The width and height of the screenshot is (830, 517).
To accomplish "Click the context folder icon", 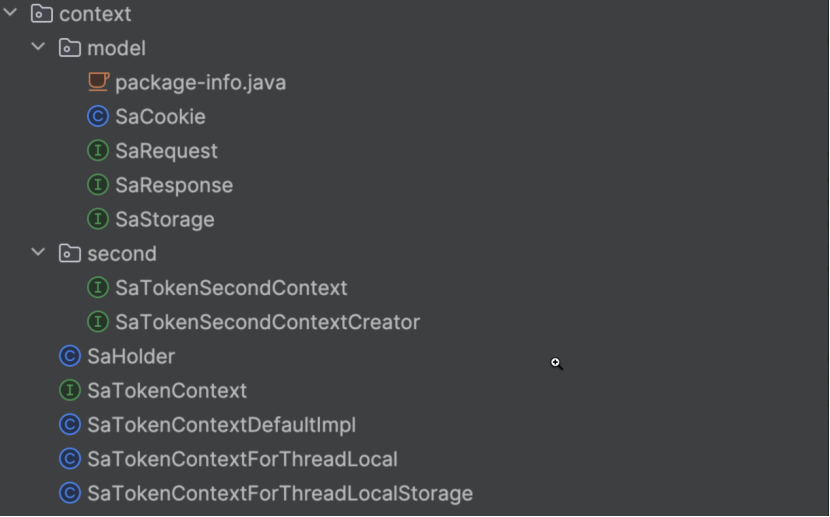I will click(41, 14).
